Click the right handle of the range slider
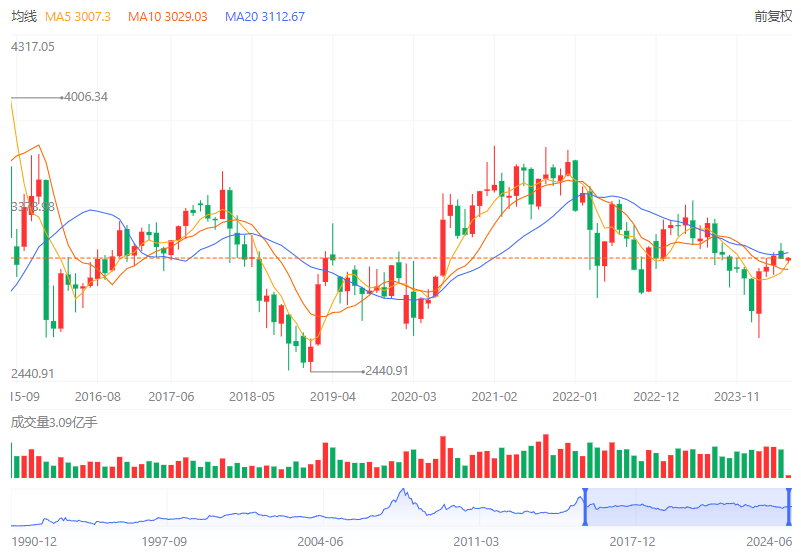 tap(789, 506)
